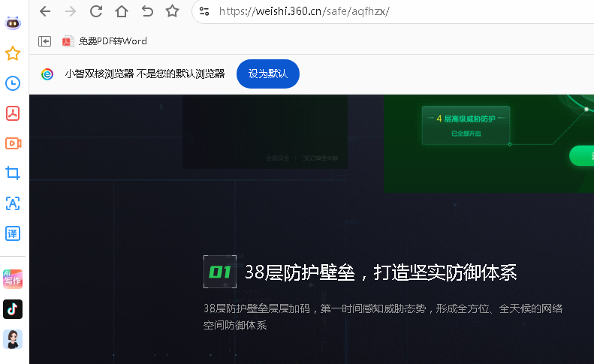Screen dimensions: 594x364
Task: Click the 已全部开启 status text
Action: coord(466,134)
